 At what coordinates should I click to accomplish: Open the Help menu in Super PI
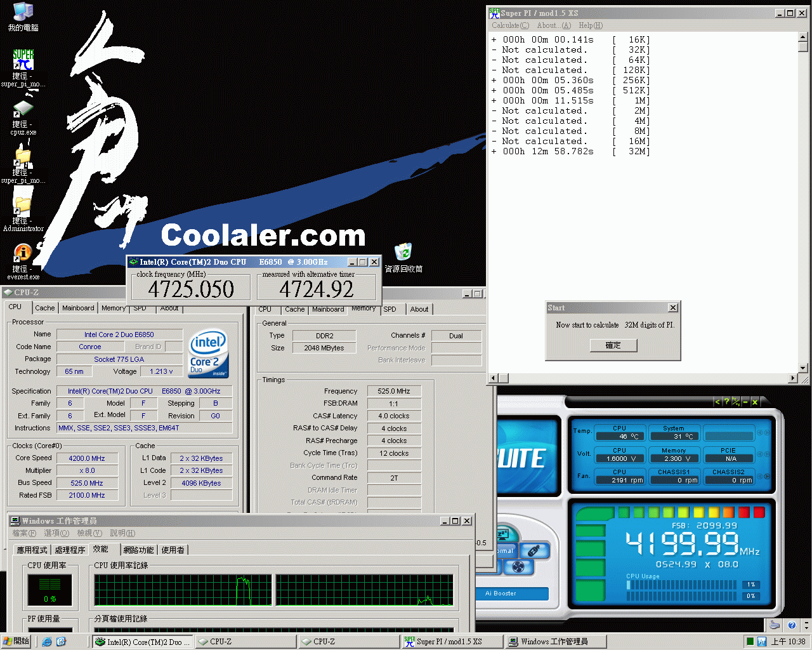(591, 25)
